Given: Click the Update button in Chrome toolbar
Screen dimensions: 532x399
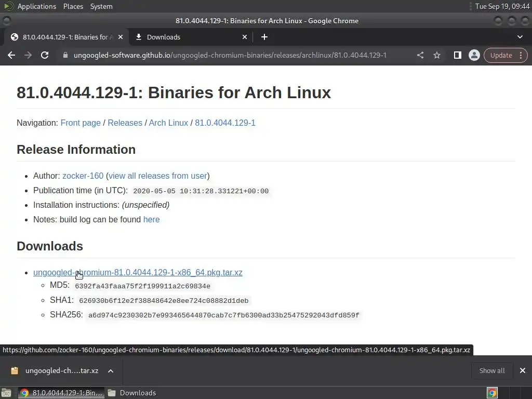Looking at the screenshot, I should 501,55.
